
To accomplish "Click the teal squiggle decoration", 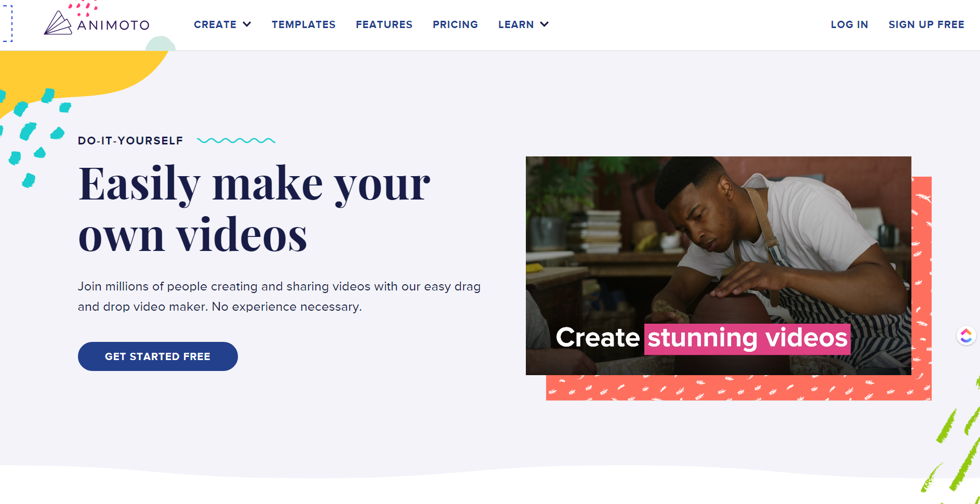I will [237, 140].
